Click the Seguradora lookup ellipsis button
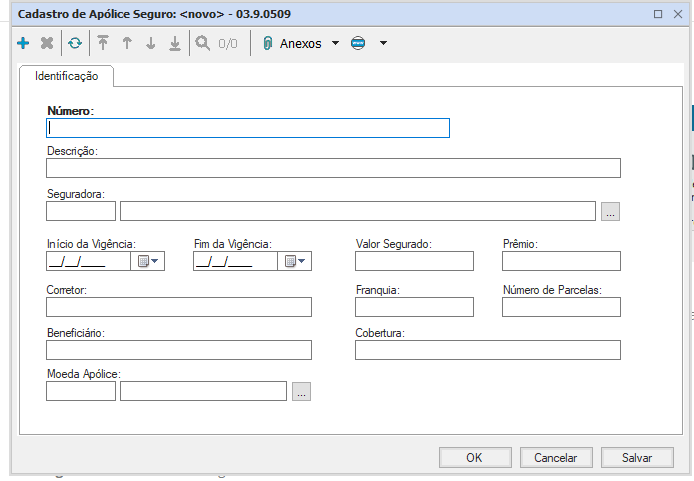 [611, 211]
